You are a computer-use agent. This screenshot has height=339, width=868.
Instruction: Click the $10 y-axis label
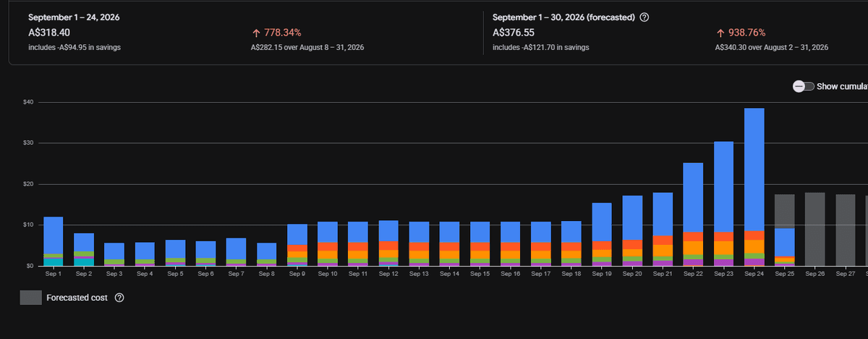[29, 225]
